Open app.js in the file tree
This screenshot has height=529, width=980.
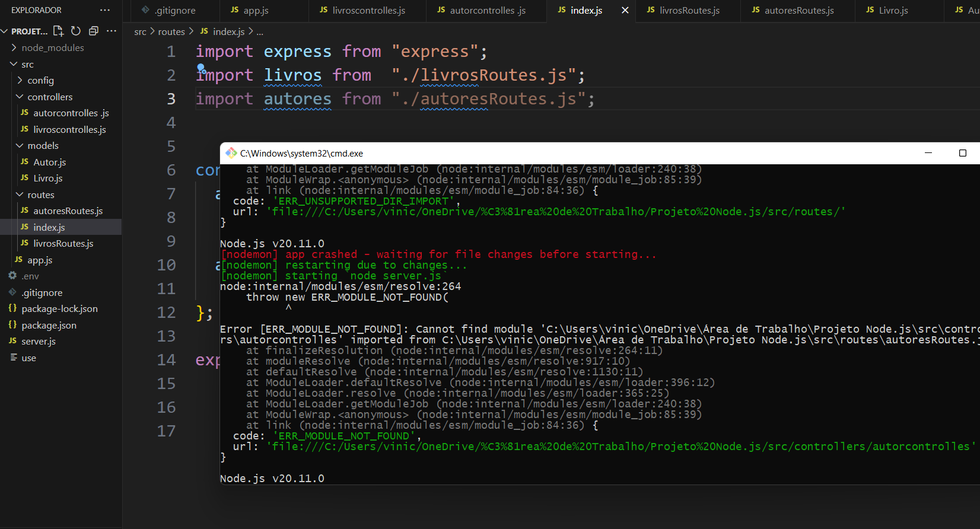61,260
